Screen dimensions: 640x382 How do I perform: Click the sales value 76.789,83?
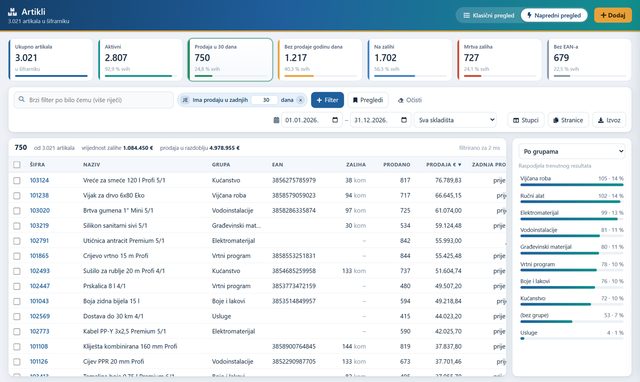click(x=448, y=180)
